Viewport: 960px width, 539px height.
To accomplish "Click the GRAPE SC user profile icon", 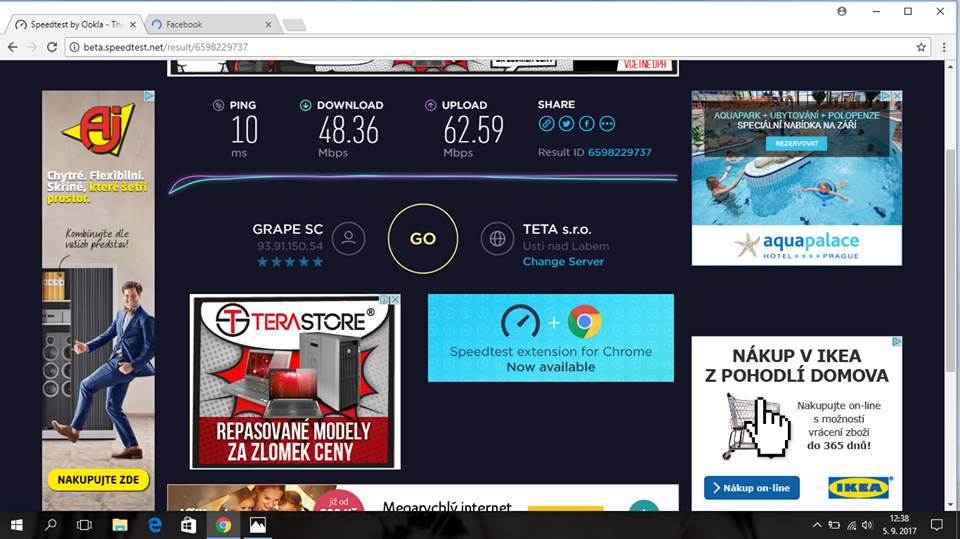I will (348, 238).
